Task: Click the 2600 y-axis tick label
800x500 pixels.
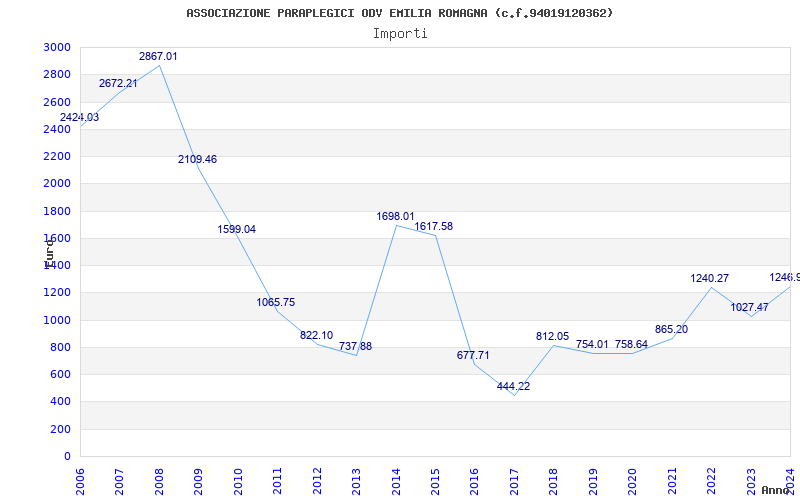Action: coord(58,102)
